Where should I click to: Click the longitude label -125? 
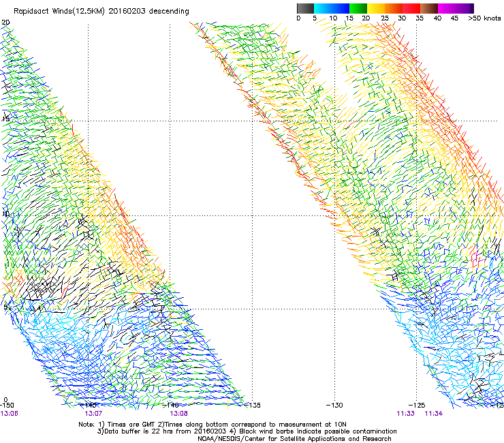[x=417, y=406]
